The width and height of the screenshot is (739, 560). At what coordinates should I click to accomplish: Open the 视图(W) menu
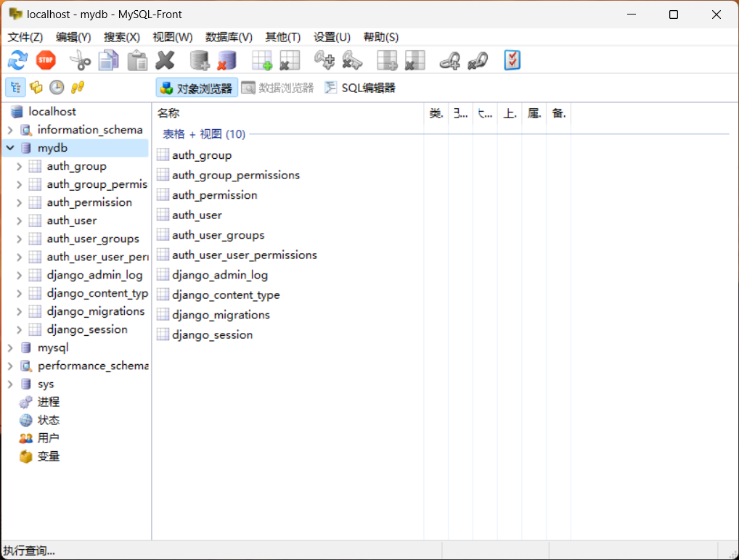[173, 37]
